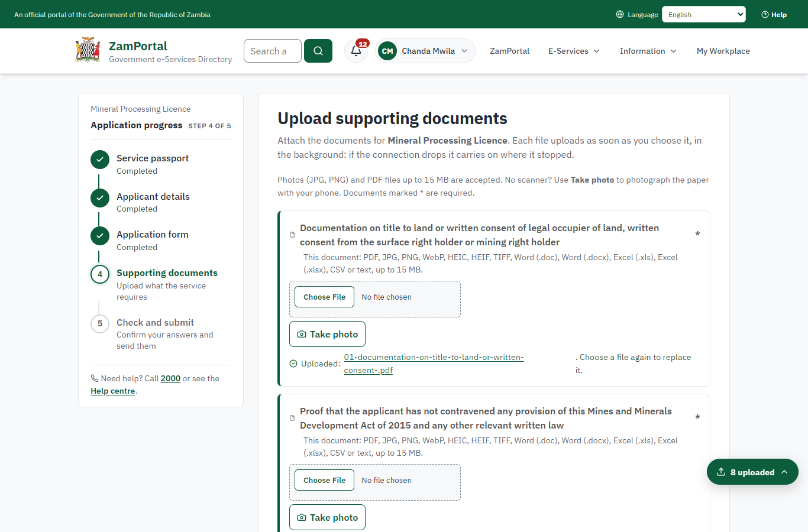808x532 pixels.
Task: Click the phone icon beside Need help
Action: (x=95, y=378)
